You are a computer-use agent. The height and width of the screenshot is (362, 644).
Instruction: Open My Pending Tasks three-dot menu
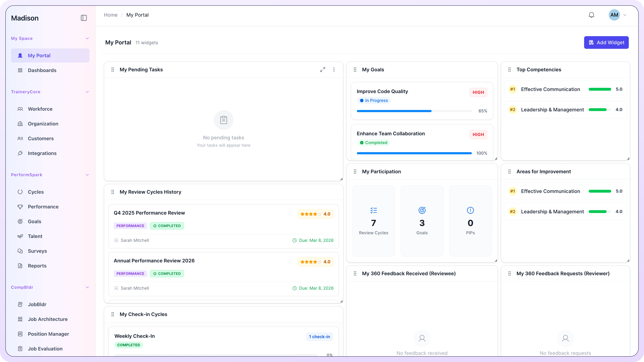click(334, 70)
